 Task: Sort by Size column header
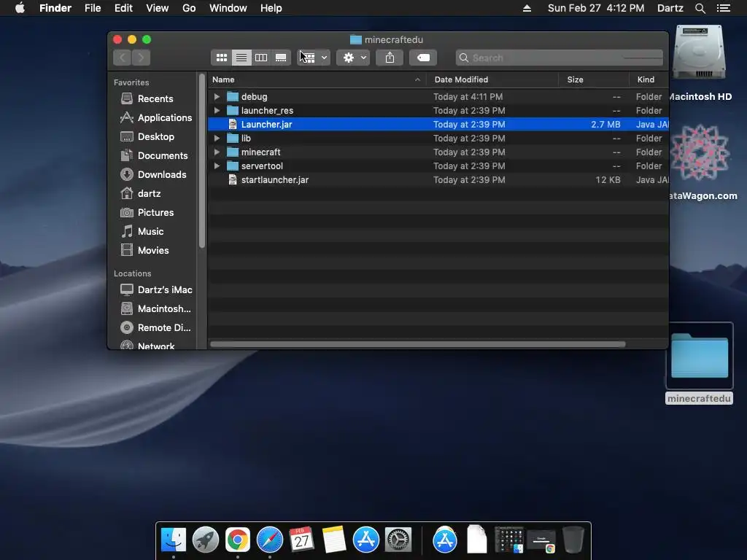pyautogui.click(x=594, y=79)
